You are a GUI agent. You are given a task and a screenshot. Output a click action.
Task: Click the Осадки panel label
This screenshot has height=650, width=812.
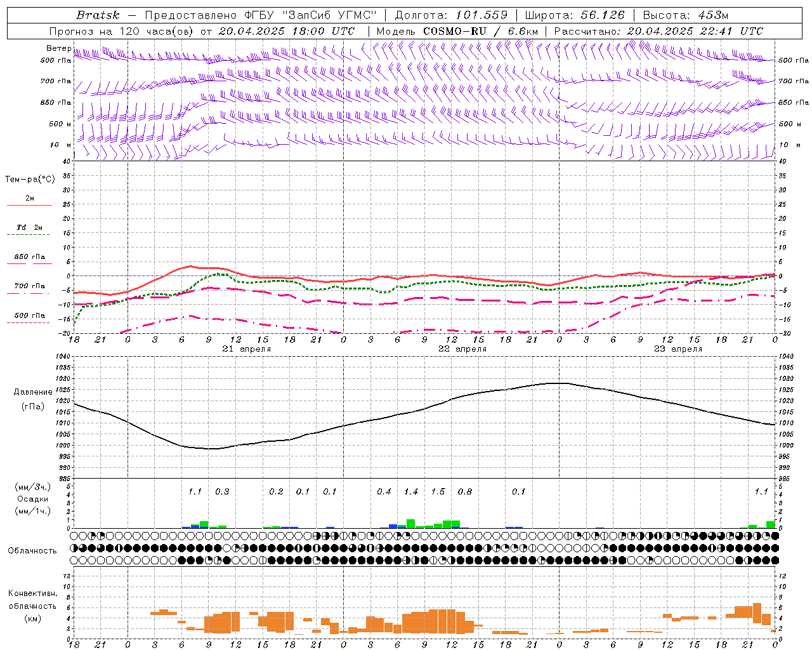click(32, 499)
